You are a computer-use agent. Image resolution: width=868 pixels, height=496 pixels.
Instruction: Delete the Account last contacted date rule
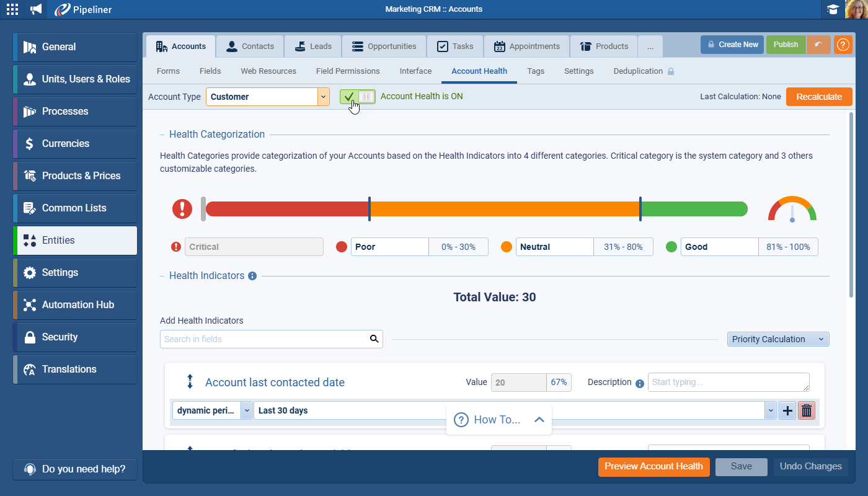click(807, 410)
